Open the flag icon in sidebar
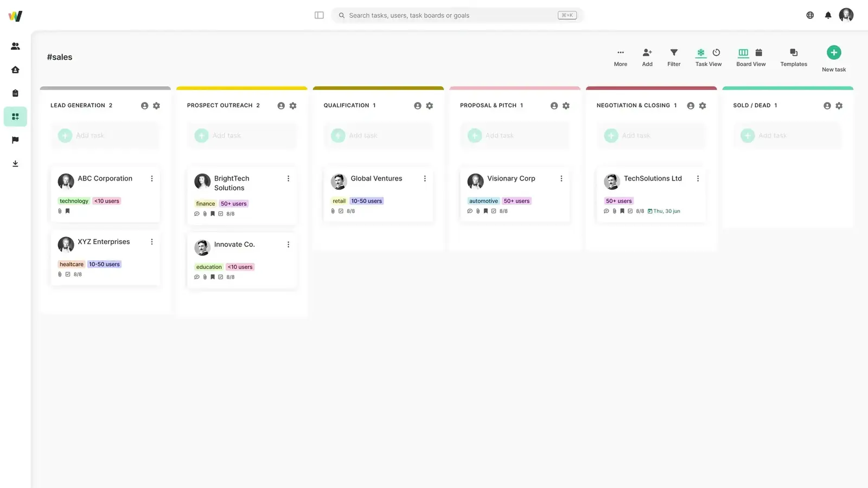868x488 pixels. (x=15, y=140)
